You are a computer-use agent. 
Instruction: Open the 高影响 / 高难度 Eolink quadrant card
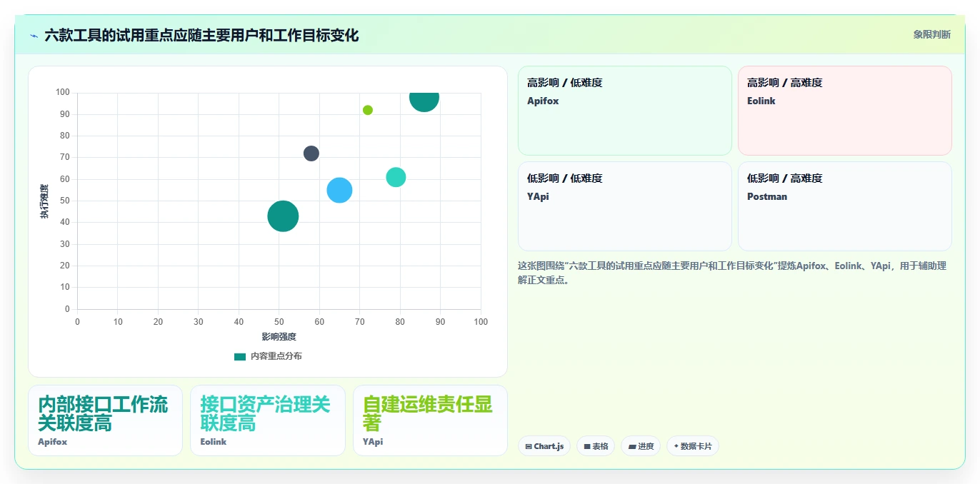point(845,111)
